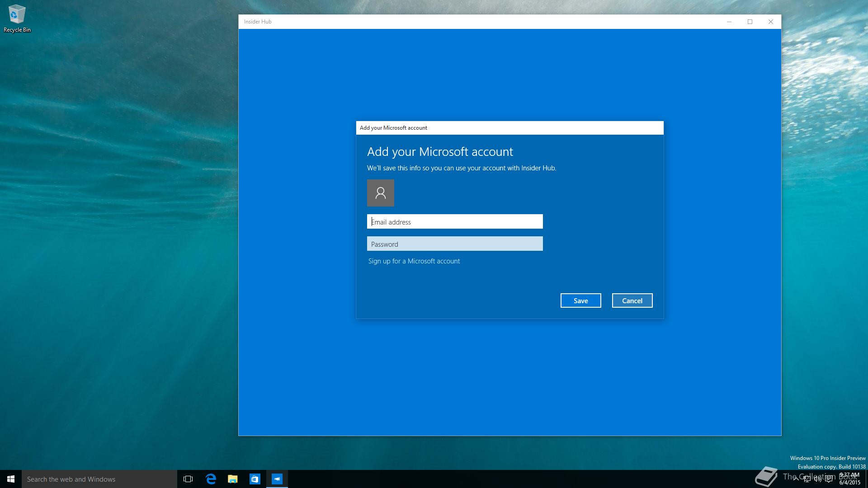The height and width of the screenshot is (488, 868).
Task: Open the Windows Start menu
Action: click(11, 479)
